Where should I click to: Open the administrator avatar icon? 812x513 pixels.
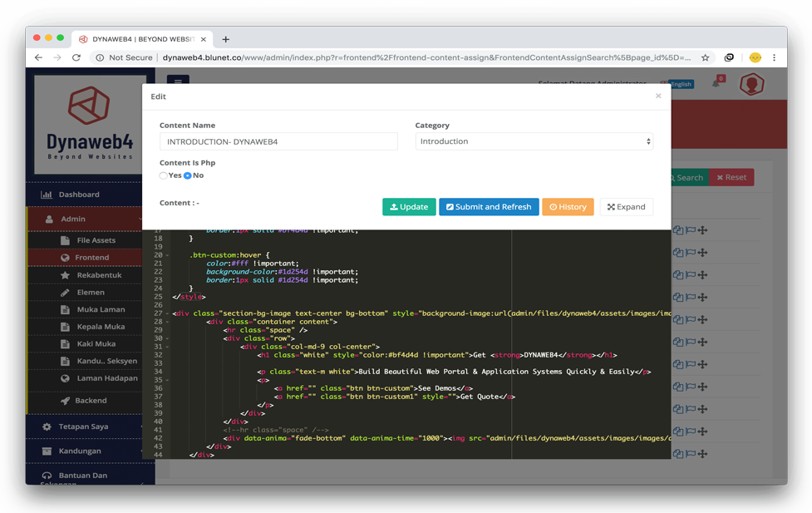(752, 84)
